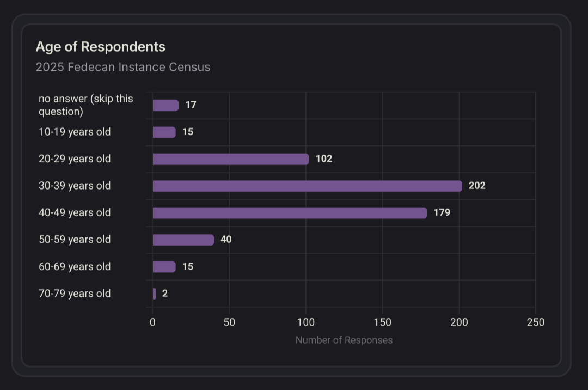Click the tiny 70-79 years old bar
This screenshot has width=588, height=390.
154,294
